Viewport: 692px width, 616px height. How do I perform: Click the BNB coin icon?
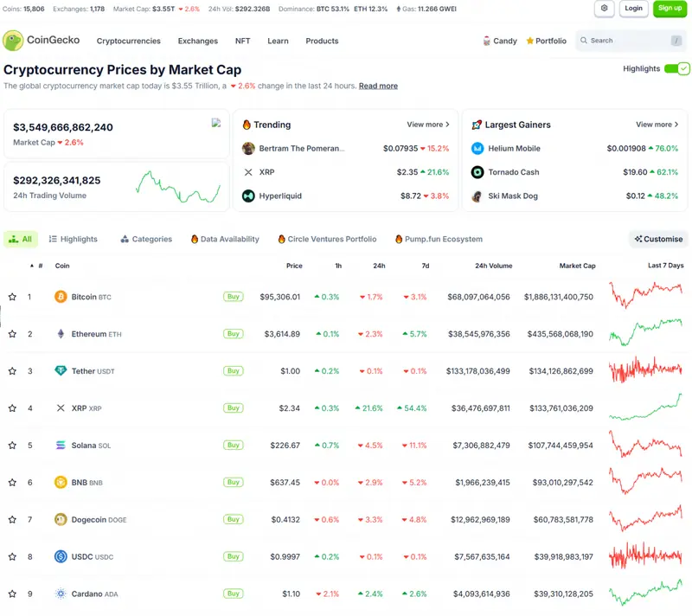pyautogui.click(x=61, y=482)
